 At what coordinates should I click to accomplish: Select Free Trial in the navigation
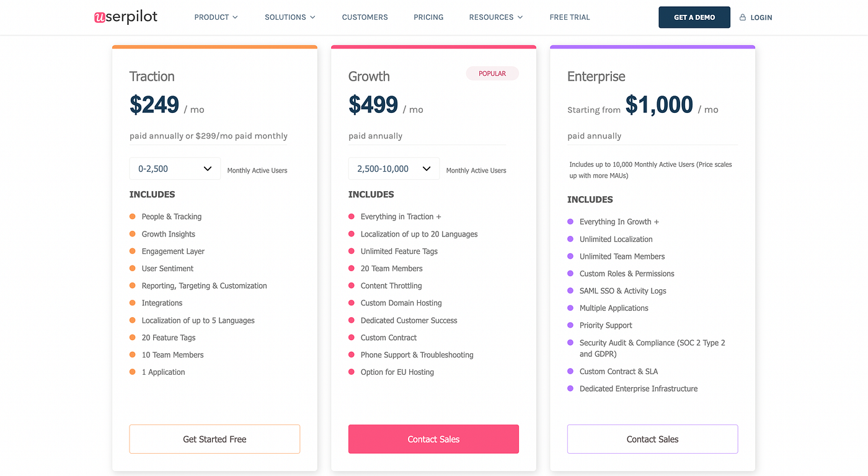click(x=570, y=17)
